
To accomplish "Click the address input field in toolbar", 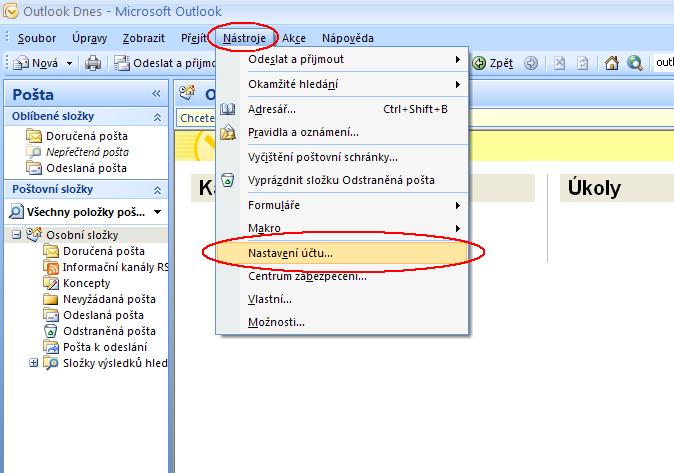I will pos(663,63).
